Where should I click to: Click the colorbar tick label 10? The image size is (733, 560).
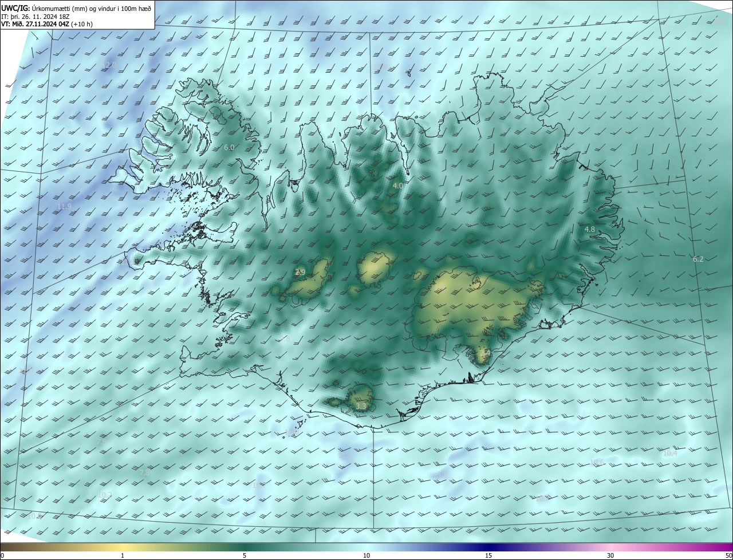coord(366,555)
